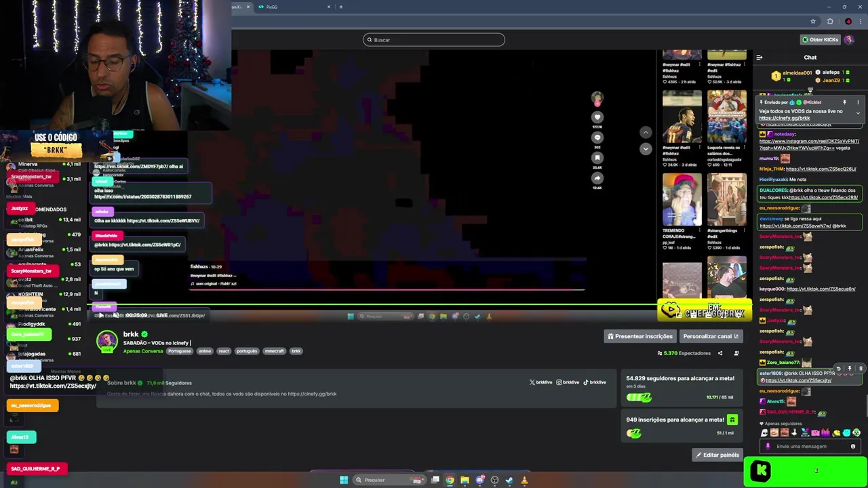Save TikTok video with bookmark icon
This screenshot has width=868, height=488.
click(597, 158)
